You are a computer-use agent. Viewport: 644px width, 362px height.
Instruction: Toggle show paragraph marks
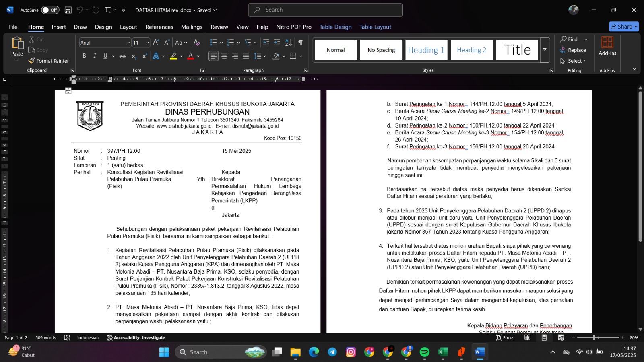click(300, 43)
